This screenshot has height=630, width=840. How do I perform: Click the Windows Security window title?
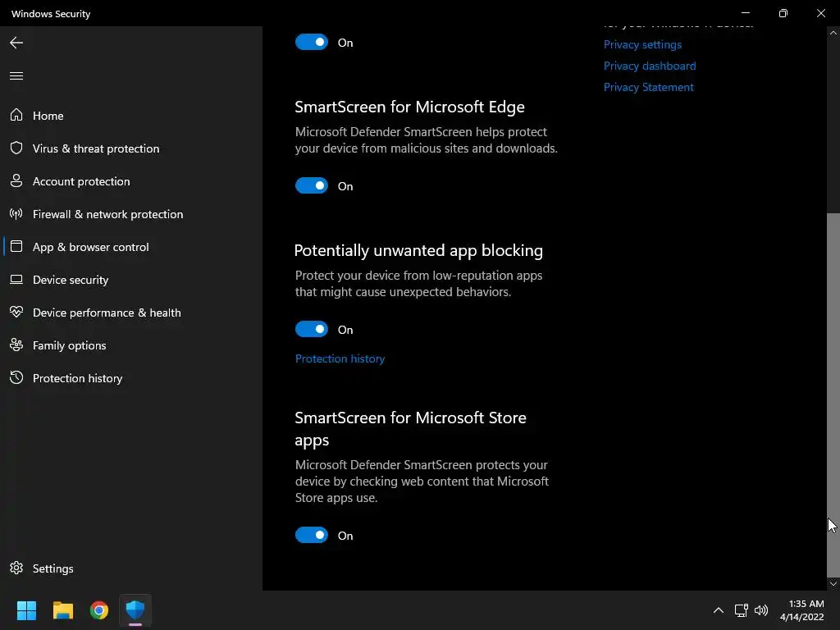[51, 14]
